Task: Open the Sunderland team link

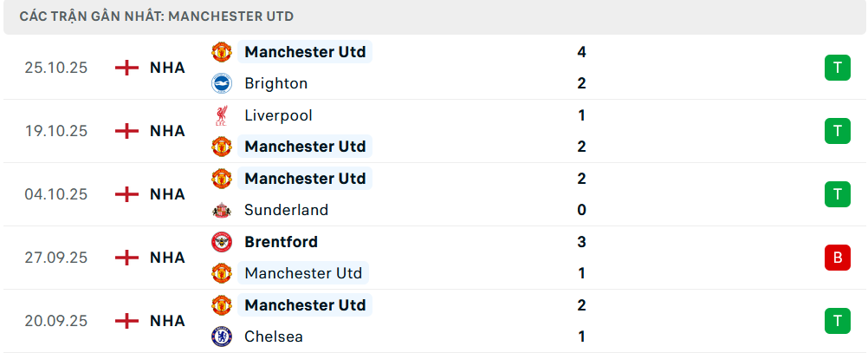Action: pyautogui.click(x=287, y=210)
